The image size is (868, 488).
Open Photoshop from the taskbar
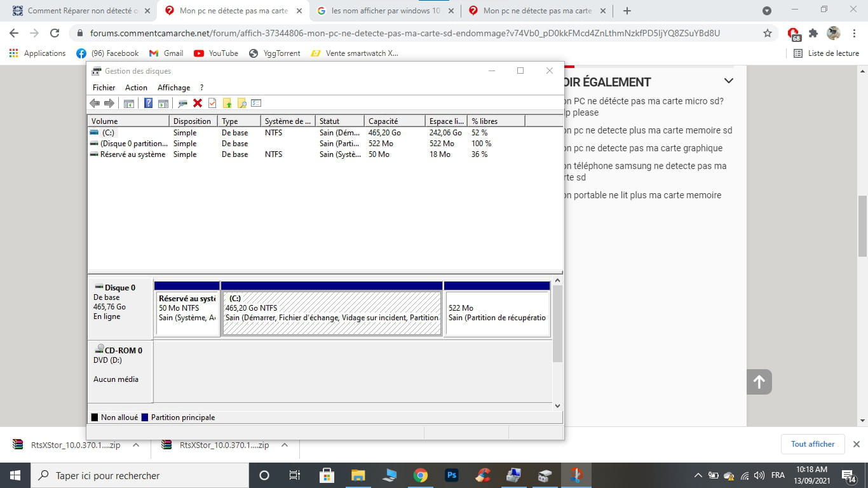click(452, 475)
